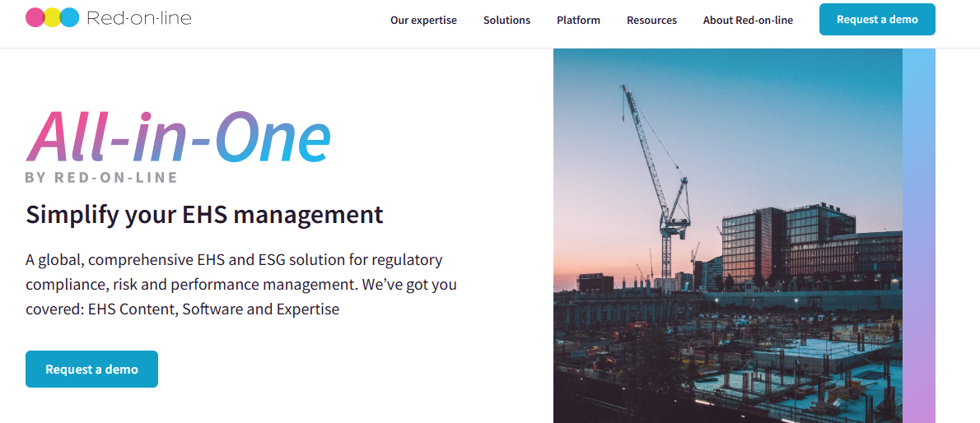
Task: Click the blue circle in the logo
Action: click(70, 17)
